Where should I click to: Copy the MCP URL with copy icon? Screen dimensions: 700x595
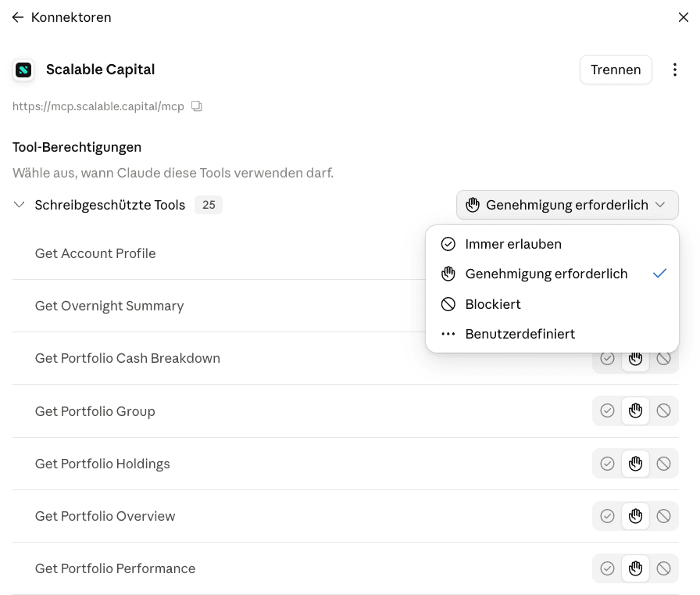pyautogui.click(x=196, y=106)
